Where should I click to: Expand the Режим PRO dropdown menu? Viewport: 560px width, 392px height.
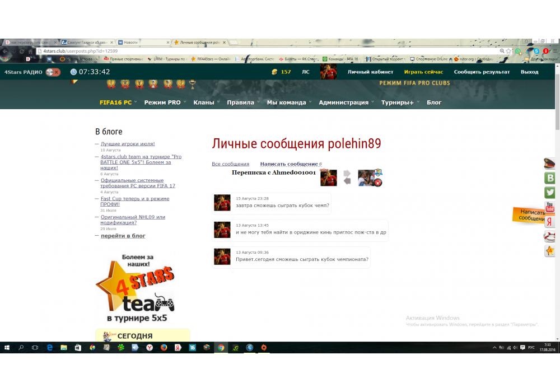click(165, 102)
